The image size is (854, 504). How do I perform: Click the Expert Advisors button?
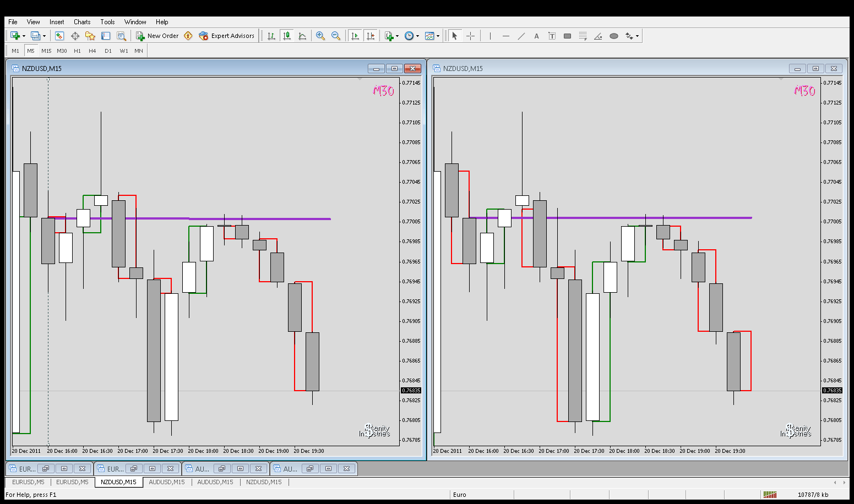coord(227,36)
